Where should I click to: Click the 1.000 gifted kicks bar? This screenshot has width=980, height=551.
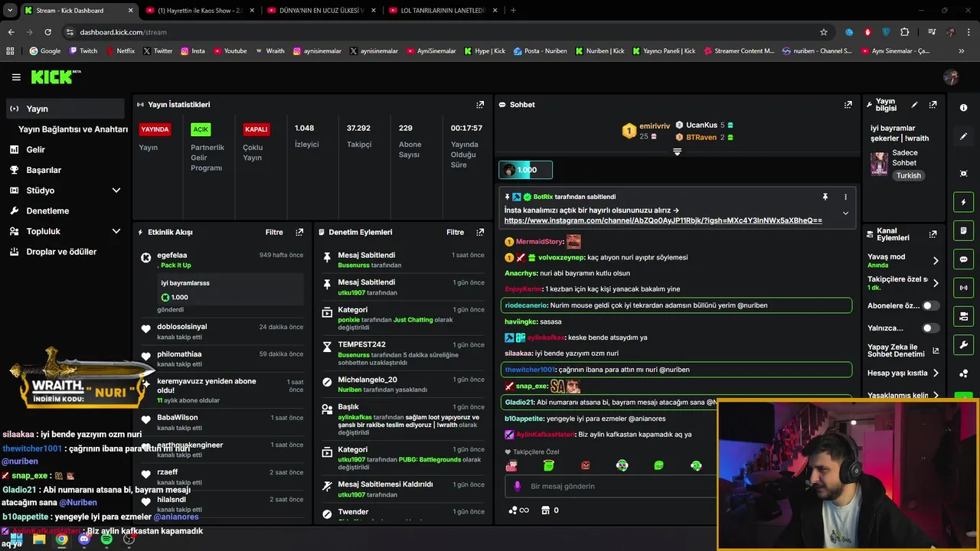point(525,170)
